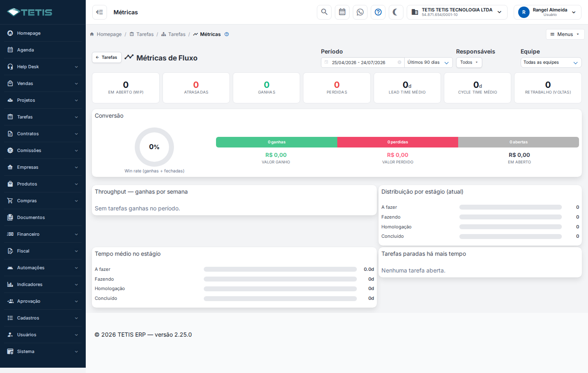The height and width of the screenshot is (373, 588).
Task: Click the Vendas sidebar icon
Action: [10, 83]
